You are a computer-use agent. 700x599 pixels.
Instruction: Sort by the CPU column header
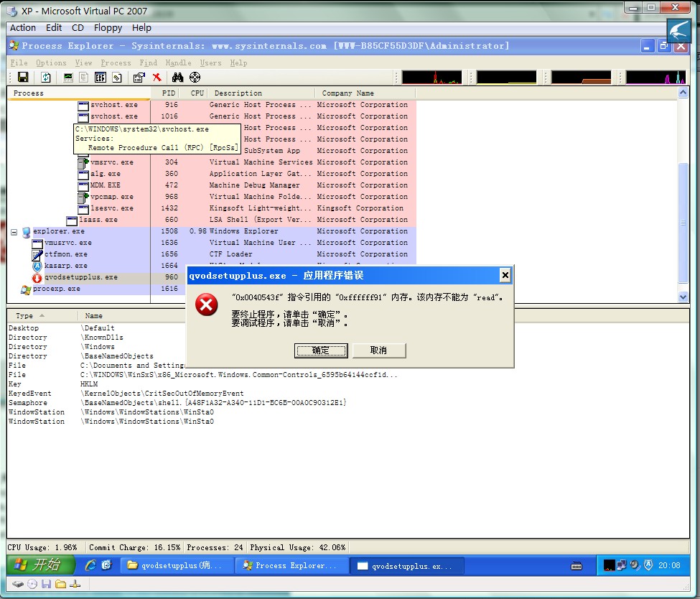tap(194, 93)
